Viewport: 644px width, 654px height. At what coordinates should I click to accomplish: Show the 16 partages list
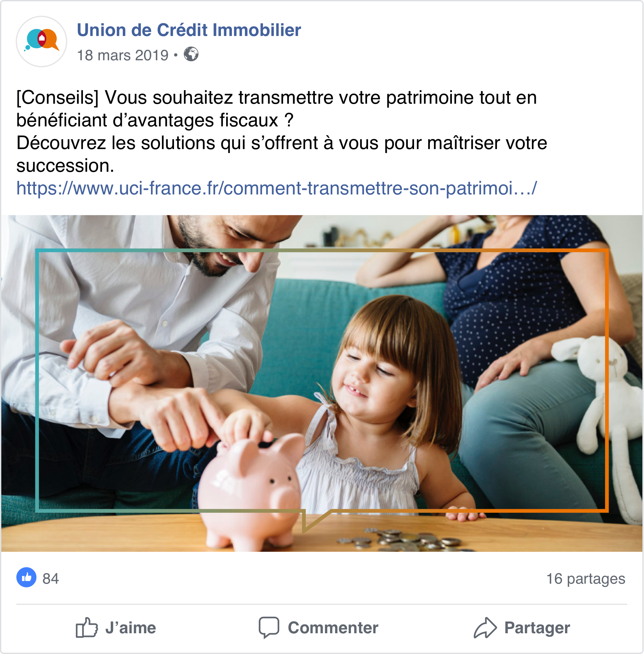586,578
